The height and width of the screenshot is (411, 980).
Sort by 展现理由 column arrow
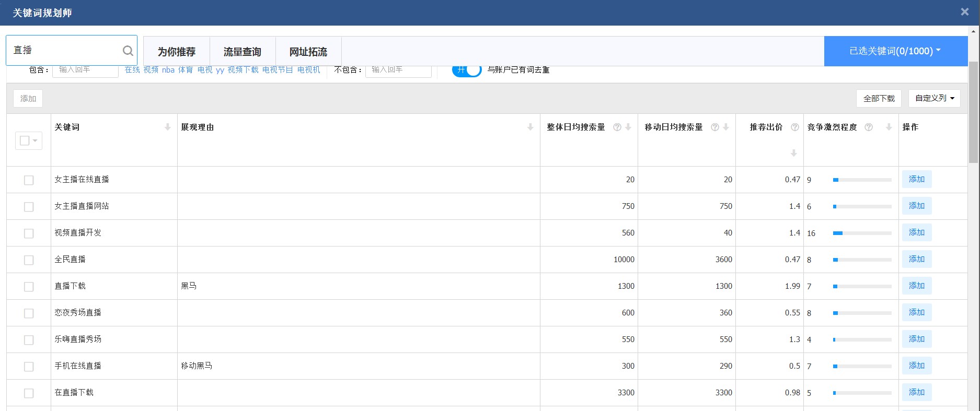pos(531,127)
